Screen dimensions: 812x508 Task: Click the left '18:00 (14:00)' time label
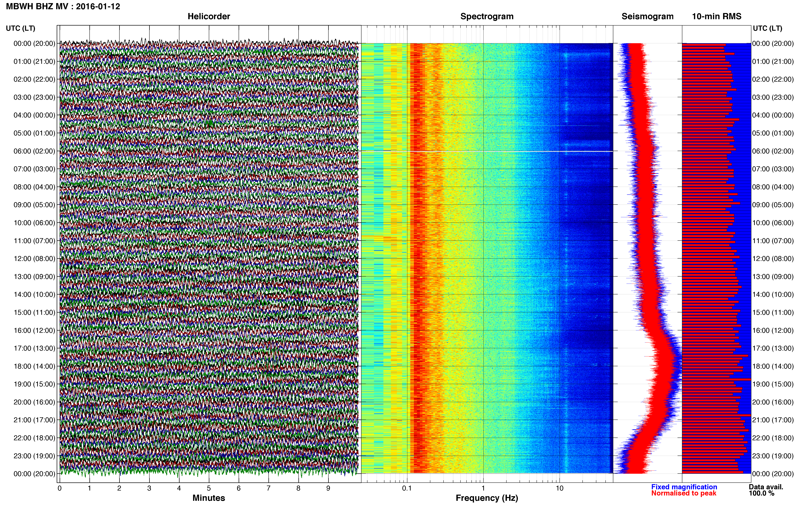click(34, 366)
